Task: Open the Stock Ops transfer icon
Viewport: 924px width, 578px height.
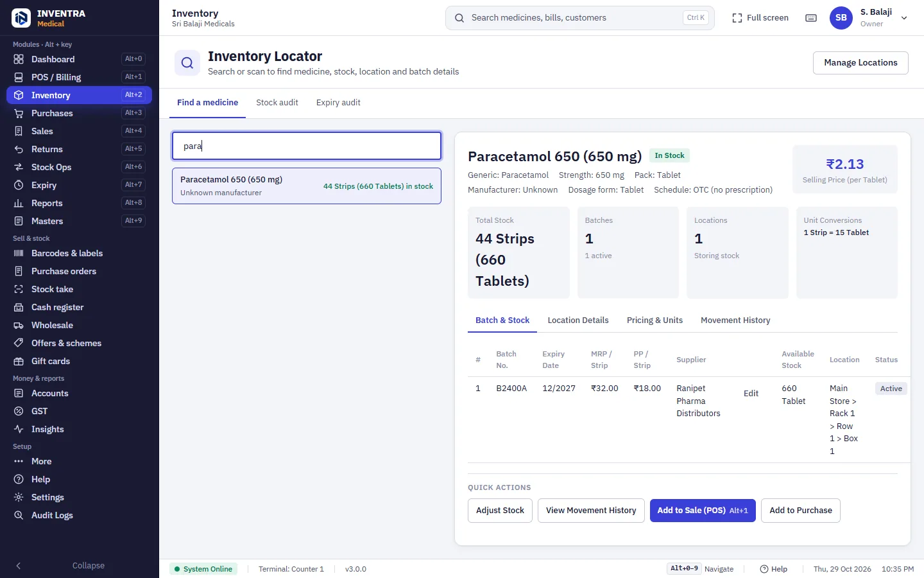Action: pos(19,167)
